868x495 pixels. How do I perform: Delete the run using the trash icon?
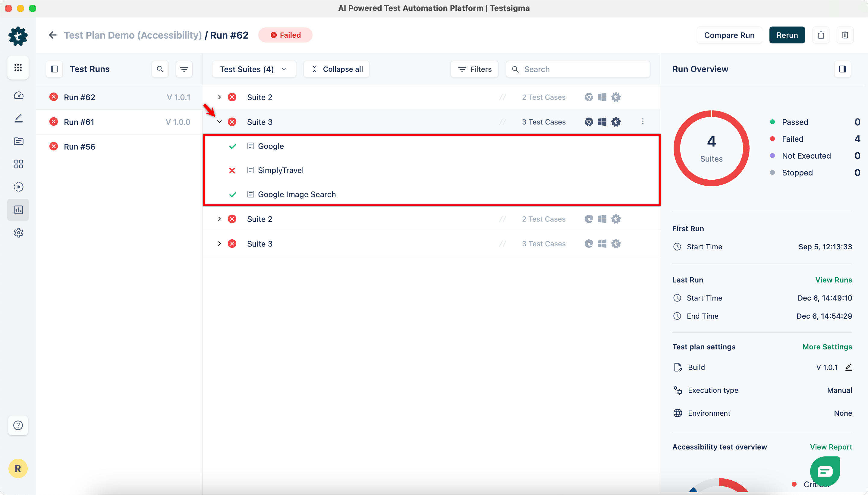845,35
